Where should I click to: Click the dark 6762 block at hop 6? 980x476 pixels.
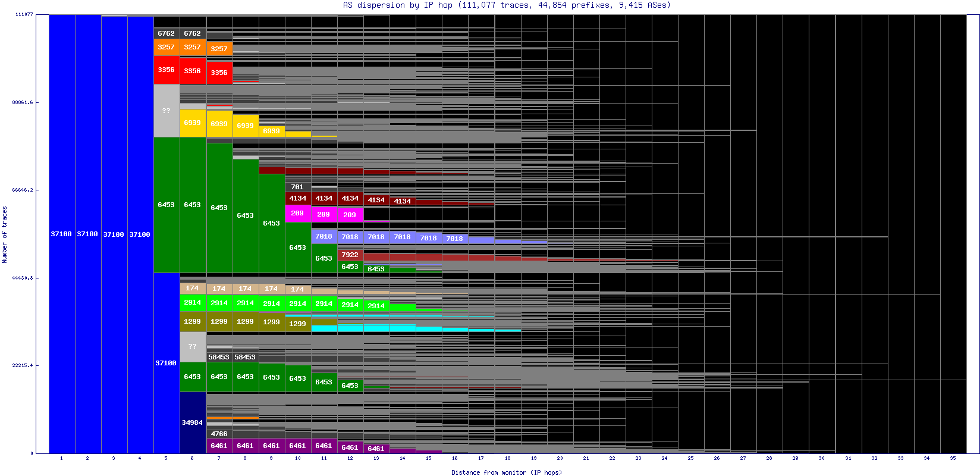(x=193, y=34)
